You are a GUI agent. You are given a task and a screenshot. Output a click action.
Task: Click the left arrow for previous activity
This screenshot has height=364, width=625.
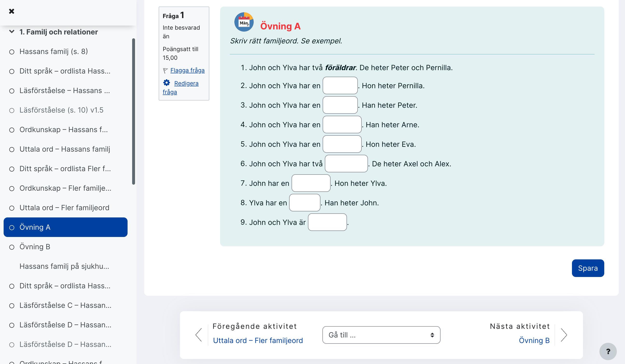tap(199, 335)
